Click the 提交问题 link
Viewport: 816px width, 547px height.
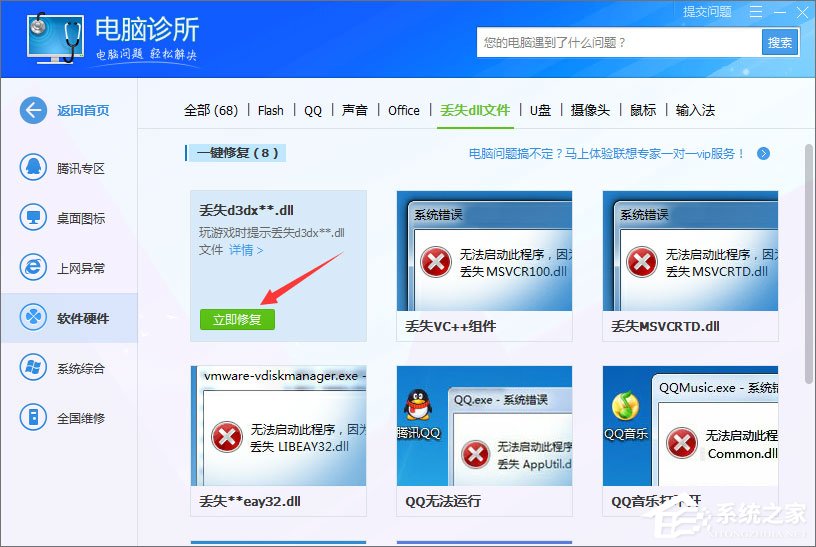707,12
